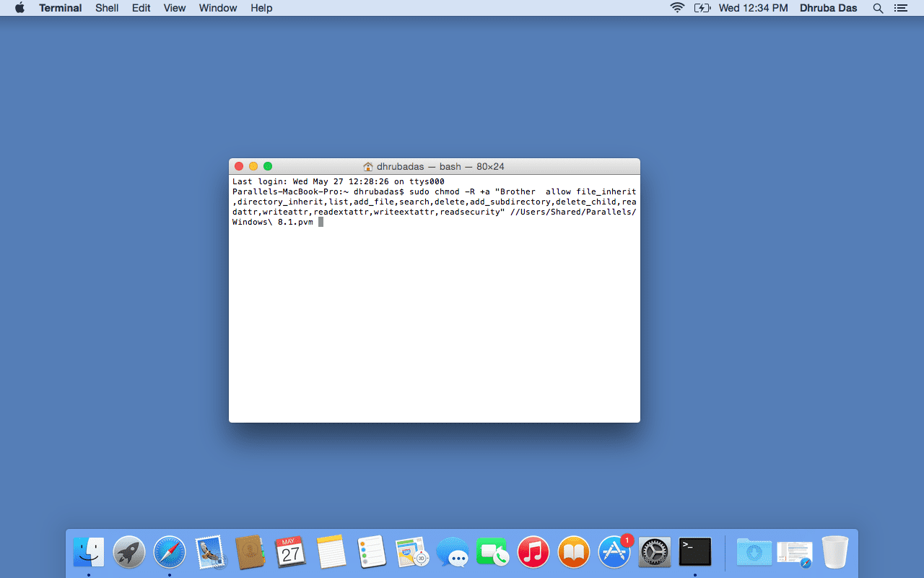The width and height of the screenshot is (924, 578).
Task: Open the Calendar app in Dock
Action: 290,553
